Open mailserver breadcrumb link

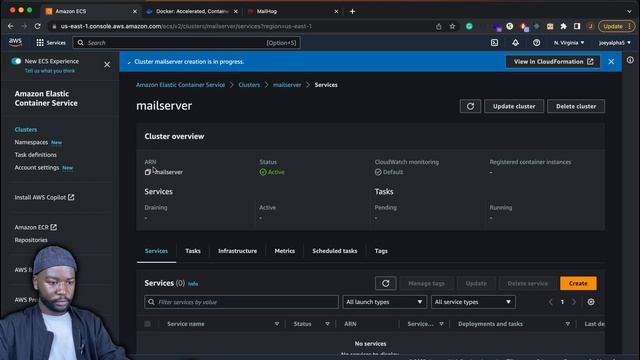click(x=287, y=85)
